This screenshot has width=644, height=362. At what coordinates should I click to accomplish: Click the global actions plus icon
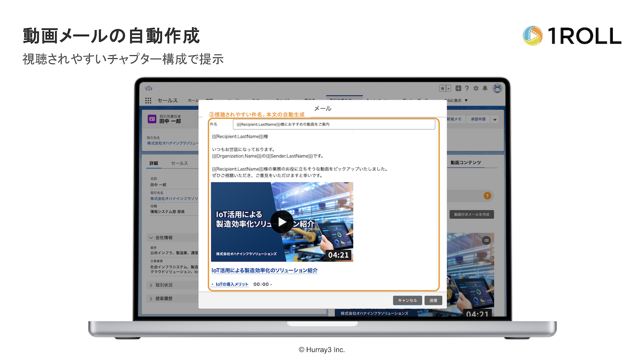point(458,88)
